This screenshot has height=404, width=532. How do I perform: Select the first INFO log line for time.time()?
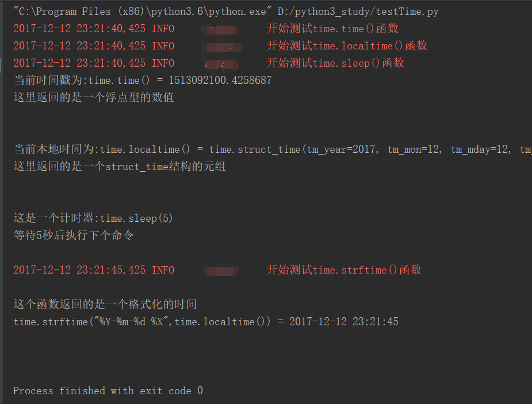[205, 29]
